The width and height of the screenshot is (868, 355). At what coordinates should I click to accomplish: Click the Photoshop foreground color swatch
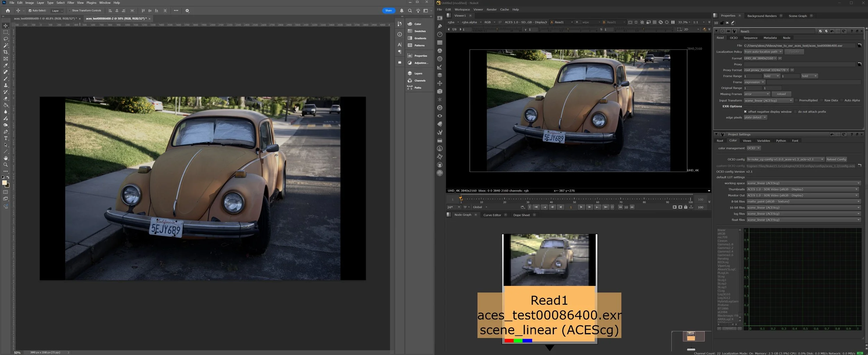(4, 183)
